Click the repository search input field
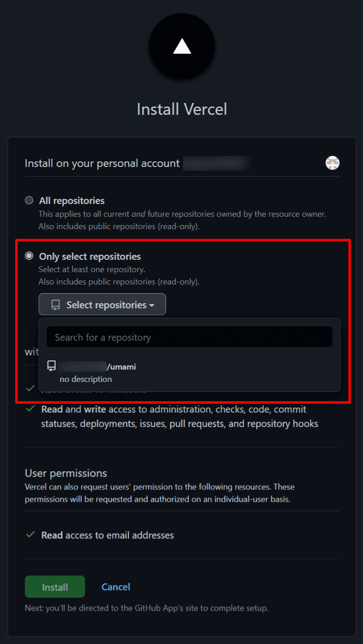Image resolution: width=363 pixels, height=644 pixels. 189,337
